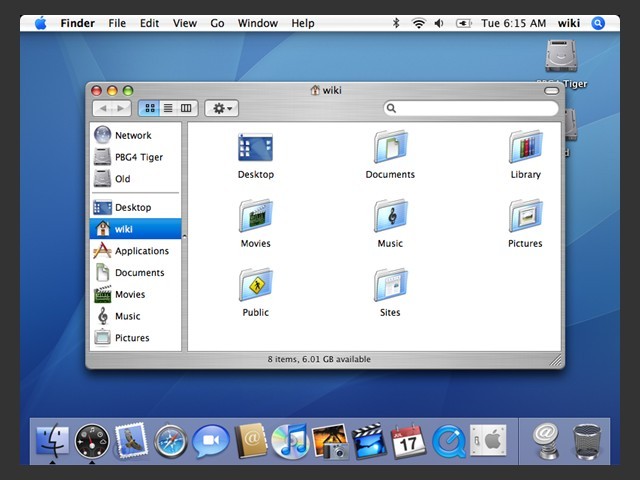This screenshot has width=640, height=480.
Task: Switch to icon view
Action: (149, 108)
